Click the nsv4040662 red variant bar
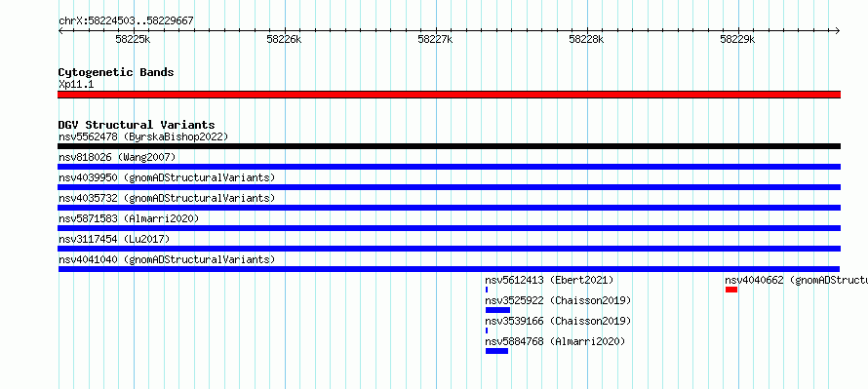This screenshot has height=389, width=868. tap(731, 290)
